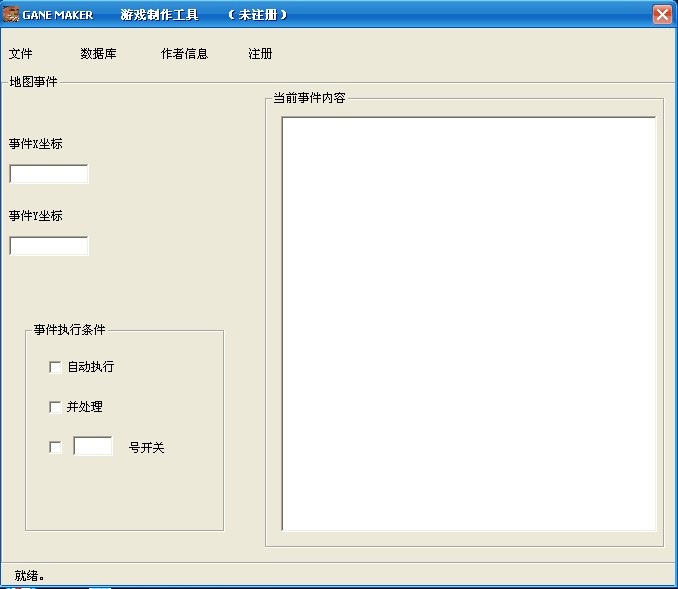Viewport: 678px width, 589px height.
Task: Close the Game Maker window
Action: click(662, 14)
